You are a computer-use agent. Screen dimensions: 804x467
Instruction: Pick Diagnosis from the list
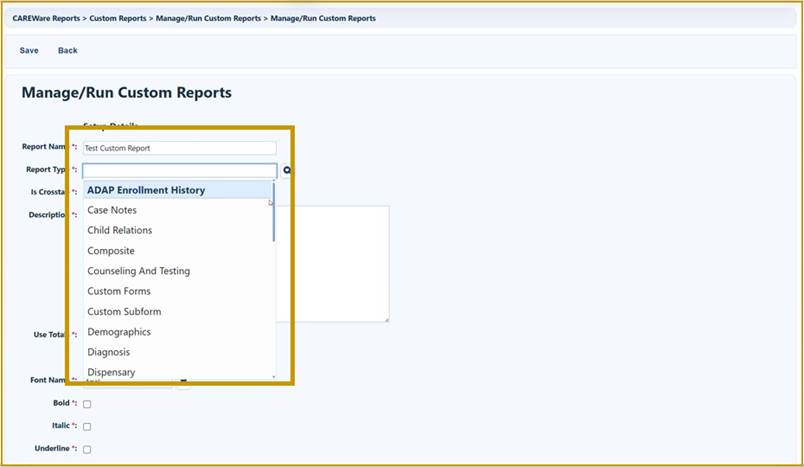(178, 352)
